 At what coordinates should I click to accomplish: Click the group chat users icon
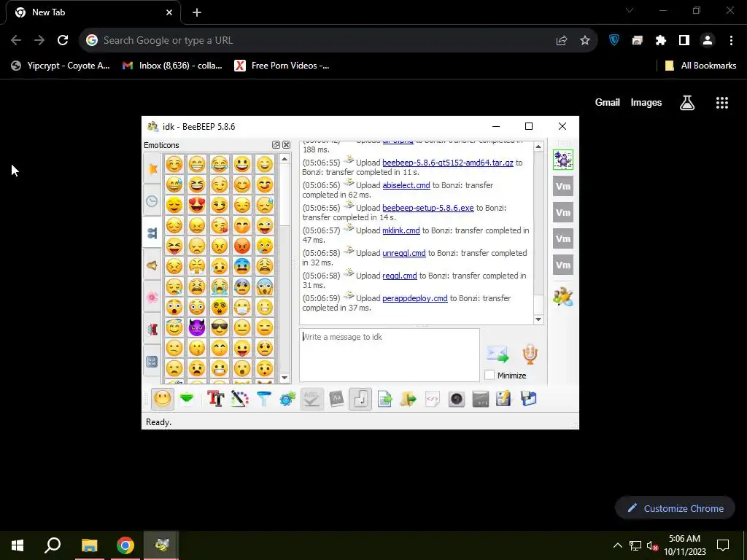[563, 297]
